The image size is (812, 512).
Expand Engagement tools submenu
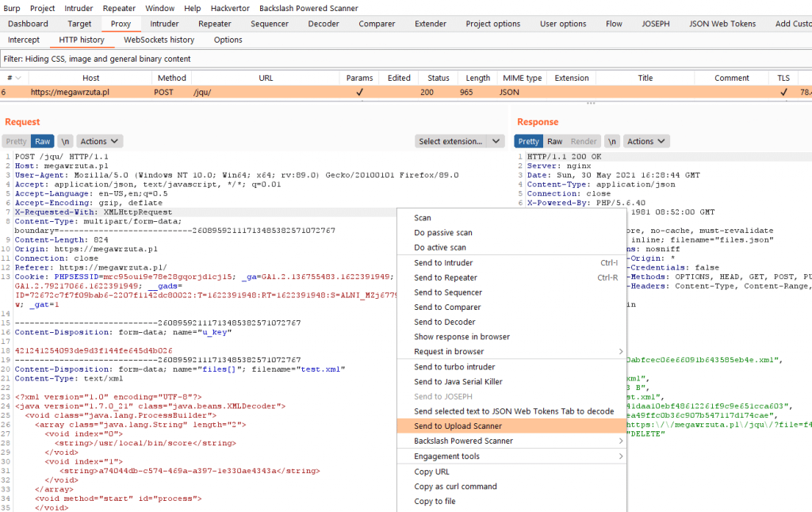pyautogui.click(x=511, y=457)
